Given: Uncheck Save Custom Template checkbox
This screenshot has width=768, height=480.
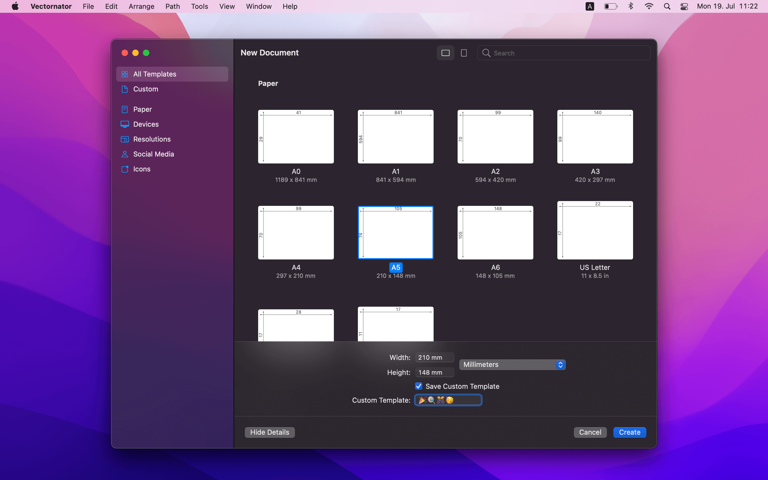Looking at the screenshot, I should click(x=419, y=386).
